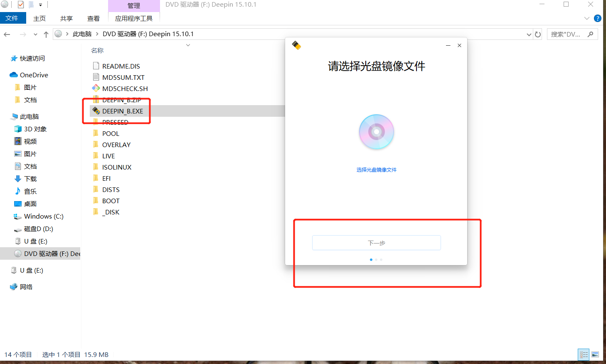The height and width of the screenshot is (364, 606).
Task: Select the OVERLAY folder
Action: pyautogui.click(x=116, y=145)
